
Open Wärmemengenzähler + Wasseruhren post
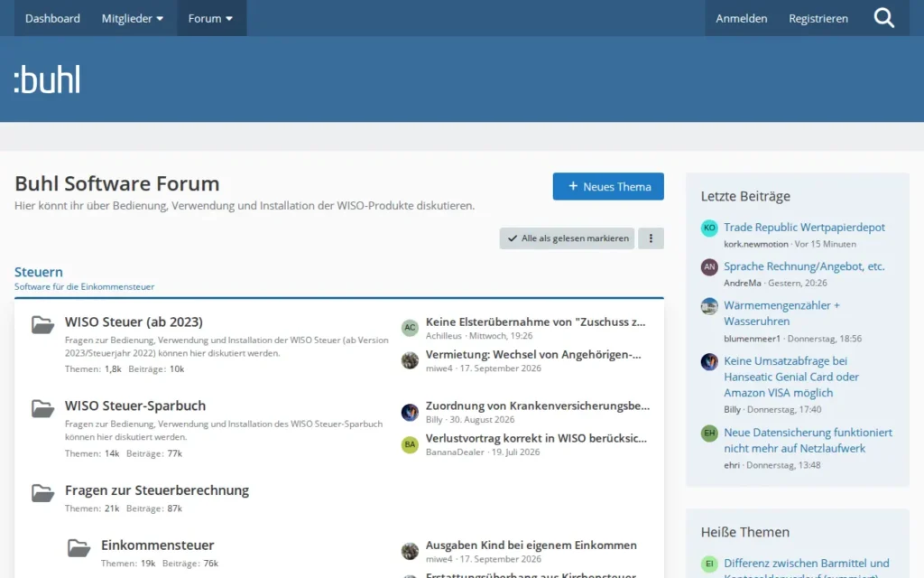(782, 313)
